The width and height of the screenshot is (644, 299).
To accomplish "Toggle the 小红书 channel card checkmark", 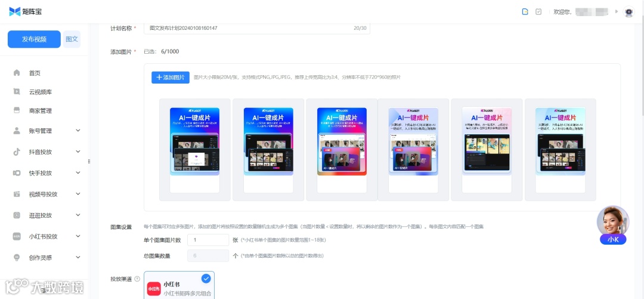I will 206,279.
